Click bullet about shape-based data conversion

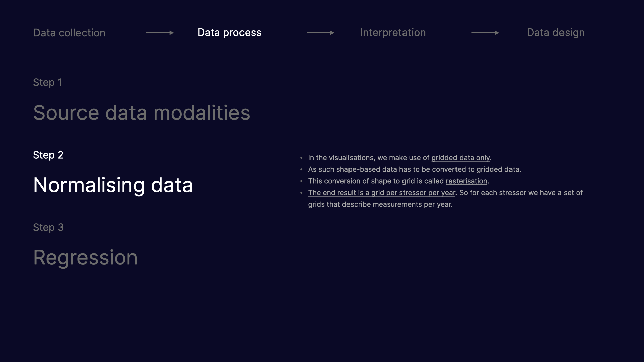pyautogui.click(x=414, y=169)
